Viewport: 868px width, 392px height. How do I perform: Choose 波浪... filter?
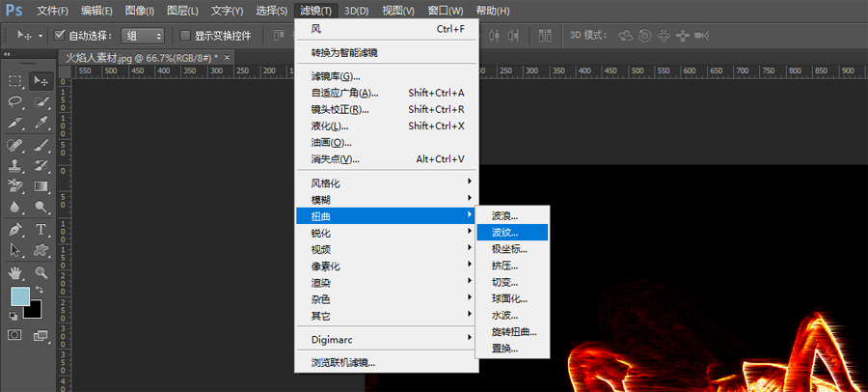pos(512,215)
